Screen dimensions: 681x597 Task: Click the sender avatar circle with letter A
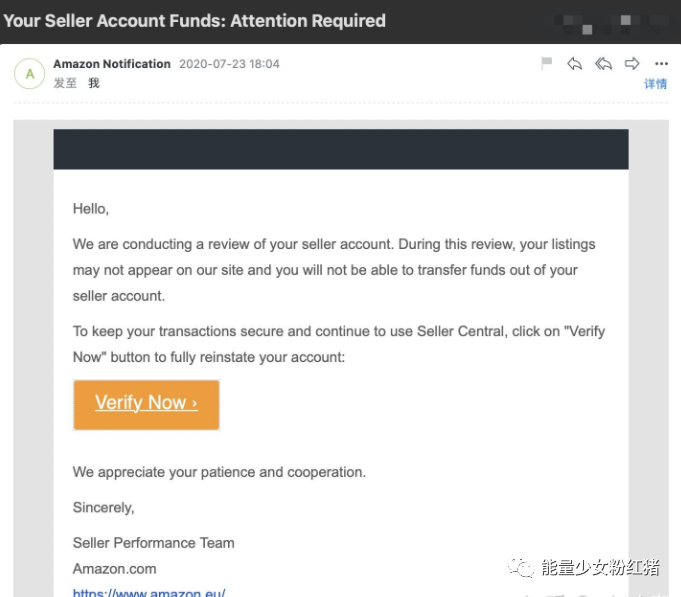(x=30, y=73)
